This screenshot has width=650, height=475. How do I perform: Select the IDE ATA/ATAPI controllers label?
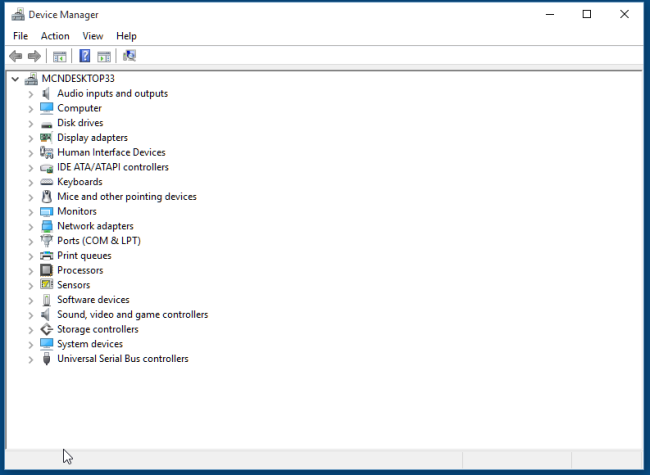113,167
